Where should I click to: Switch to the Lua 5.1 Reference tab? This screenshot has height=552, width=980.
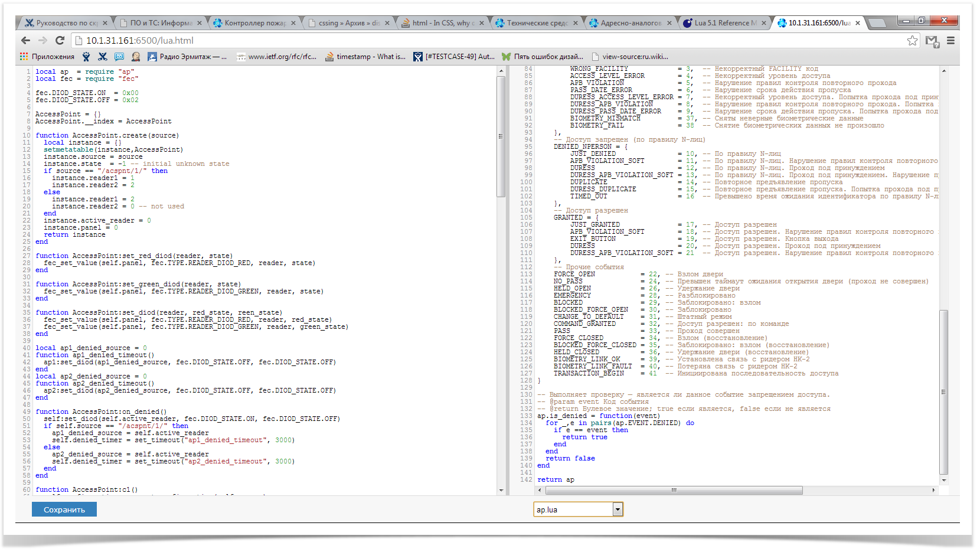click(725, 23)
